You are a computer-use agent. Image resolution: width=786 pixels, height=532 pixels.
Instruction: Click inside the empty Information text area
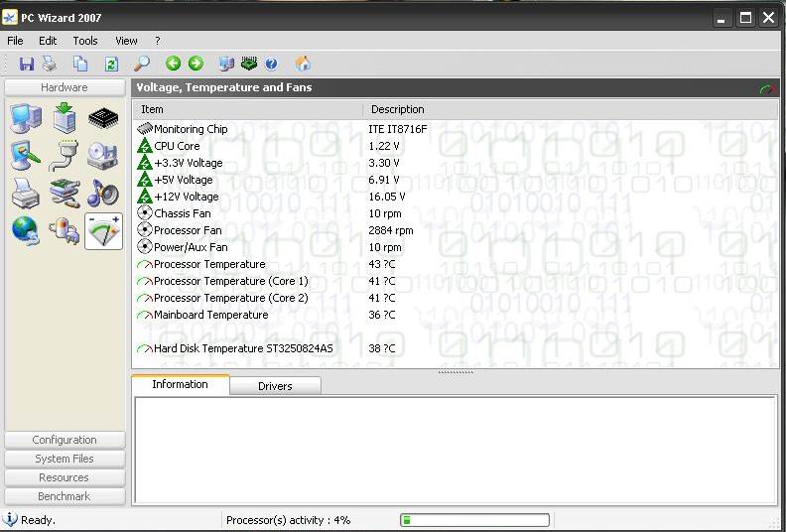point(456,450)
